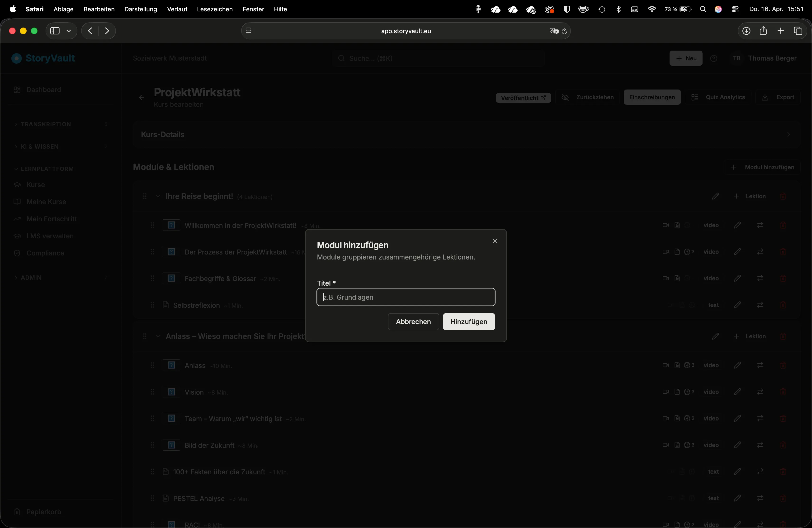Open the Fenster menu
Image resolution: width=812 pixels, height=528 pixels.
[253, 9]
